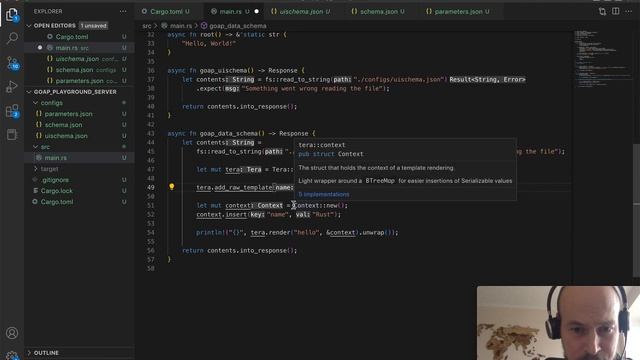The width and height of the screenshot is (640, 360).
Task: Click the unsaved dot on main.rs tab
Action: 256,11
